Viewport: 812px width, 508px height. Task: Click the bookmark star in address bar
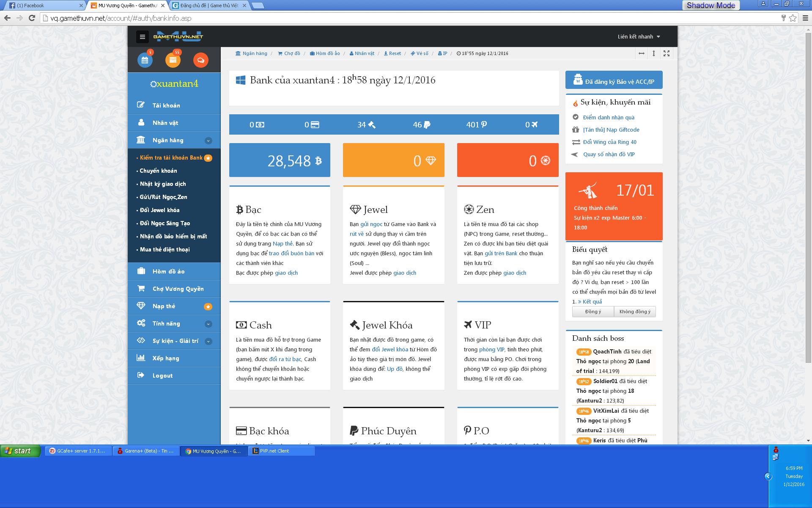point(793,18)
